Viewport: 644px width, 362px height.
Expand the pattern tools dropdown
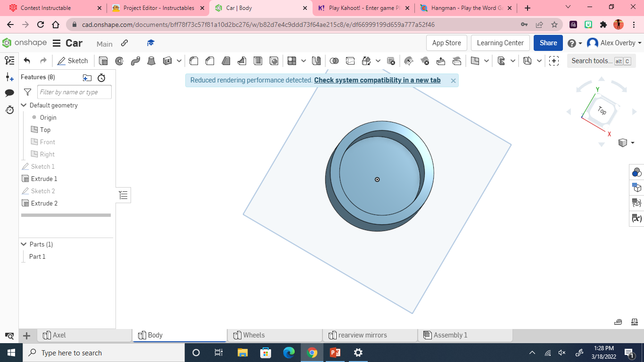(x=303, y=61)
